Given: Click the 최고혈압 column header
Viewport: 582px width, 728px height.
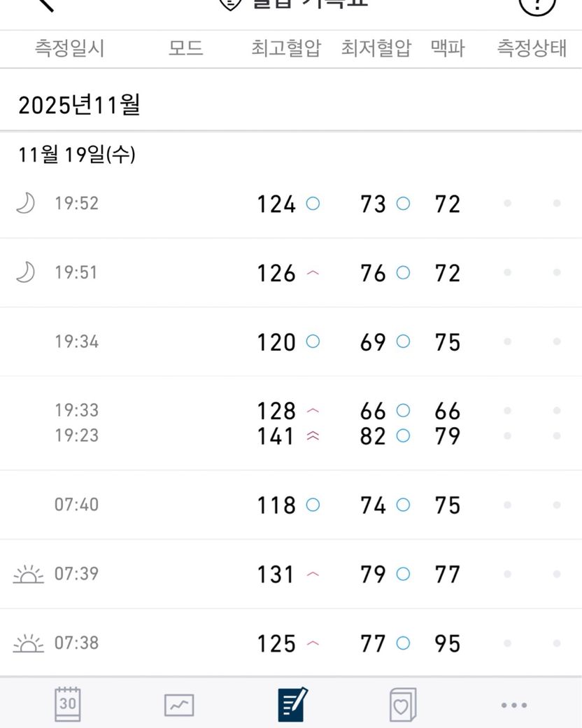Looking at the screenshot, I should 286,49.
